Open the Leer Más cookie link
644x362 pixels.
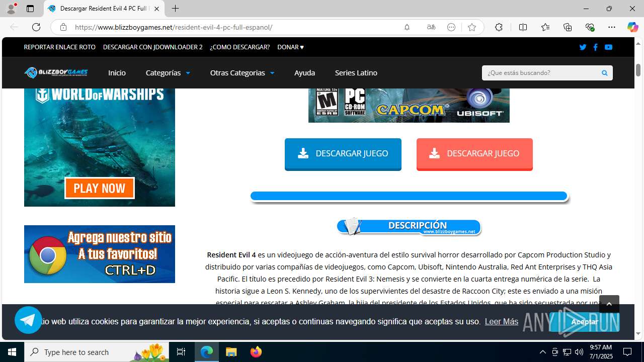[501, 321]
